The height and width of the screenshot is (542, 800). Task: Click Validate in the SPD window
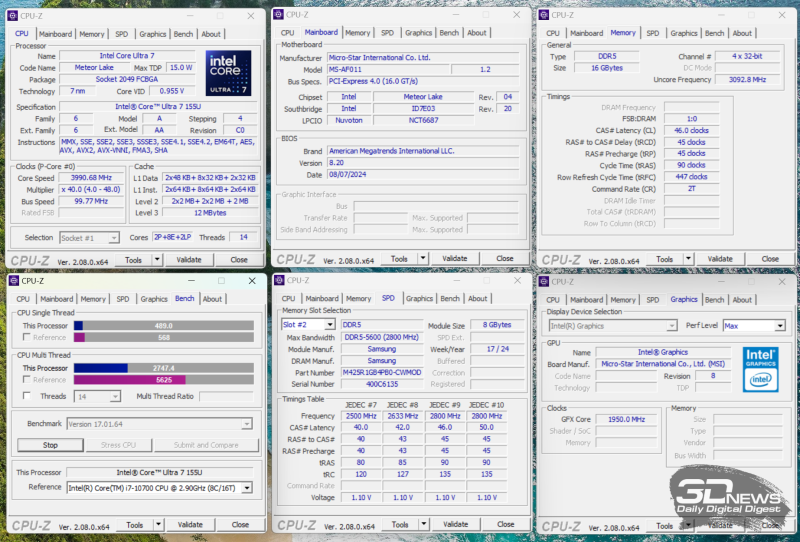point(454,524)
